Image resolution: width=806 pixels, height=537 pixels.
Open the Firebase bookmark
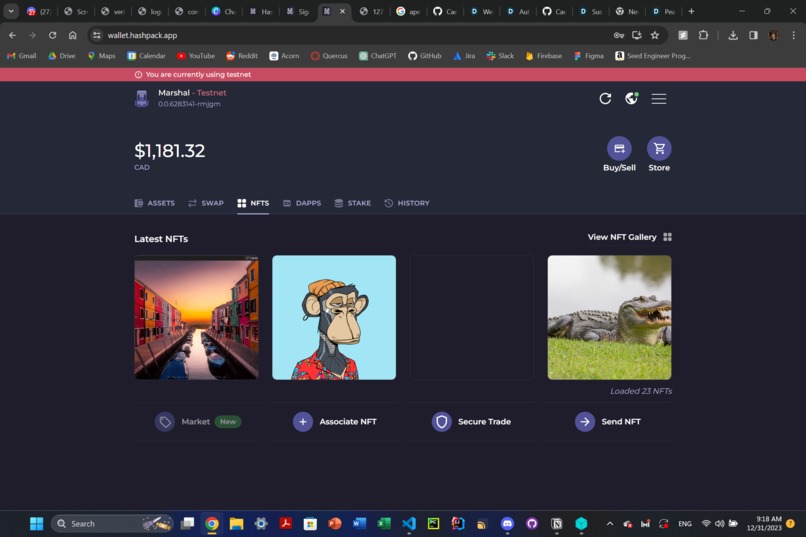tap(543, 56)
